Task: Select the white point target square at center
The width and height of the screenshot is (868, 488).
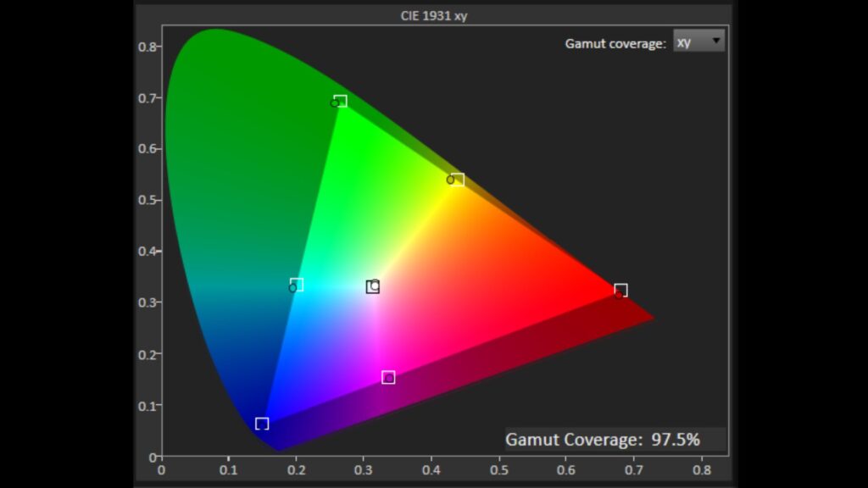Action: [x=372, y=287]
